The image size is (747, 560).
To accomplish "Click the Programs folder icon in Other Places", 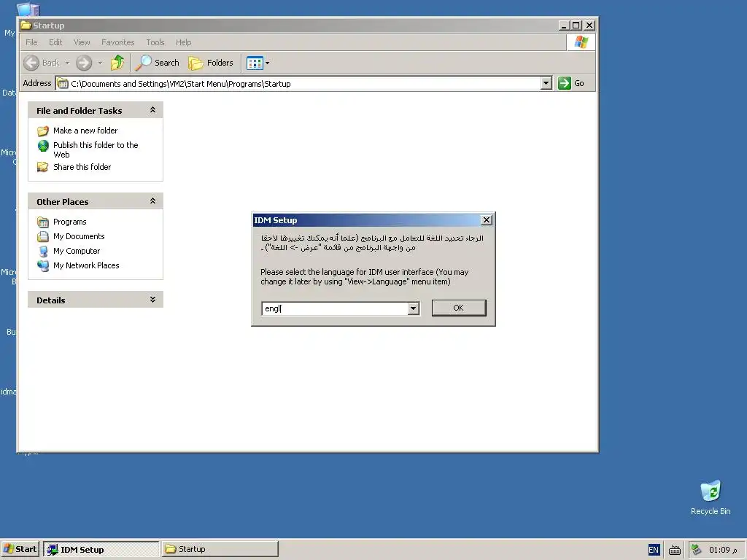I will point(43,222).
